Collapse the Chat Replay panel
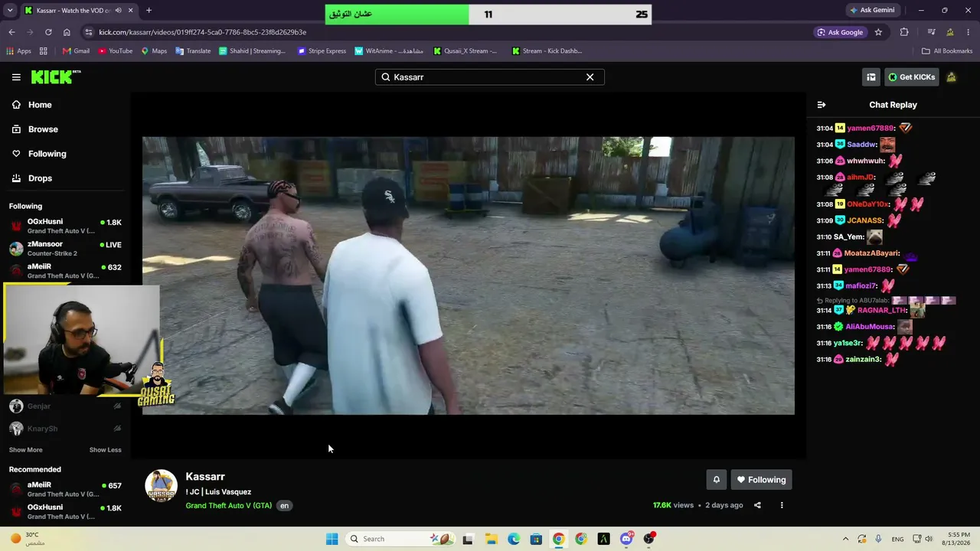 822,105
